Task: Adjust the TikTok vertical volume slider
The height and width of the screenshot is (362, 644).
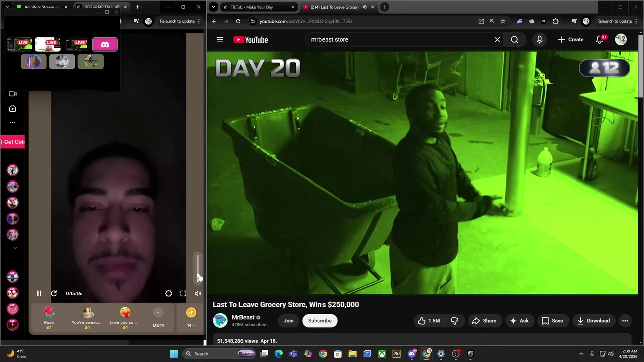Action: (198, 268)
